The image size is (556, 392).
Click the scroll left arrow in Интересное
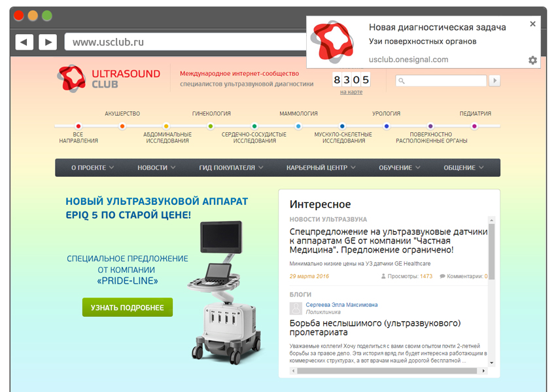tap(293, 370)
